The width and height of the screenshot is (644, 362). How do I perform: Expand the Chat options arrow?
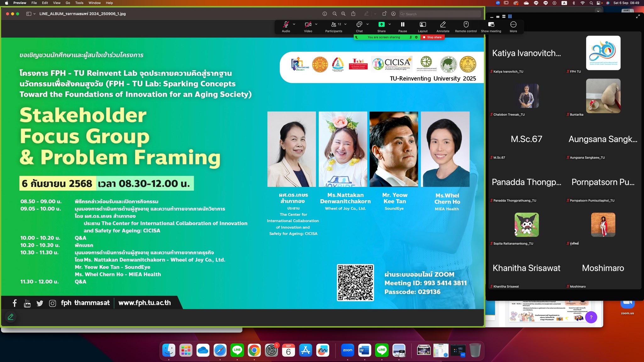tap(367, 24)
